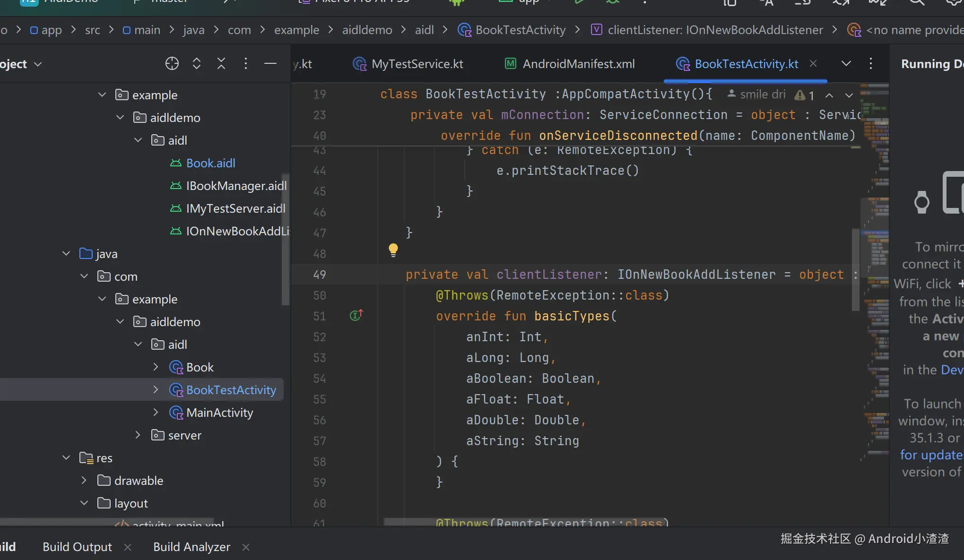
Task: Click the Collapse All icon in the Project panel
Action: [221, 63]
